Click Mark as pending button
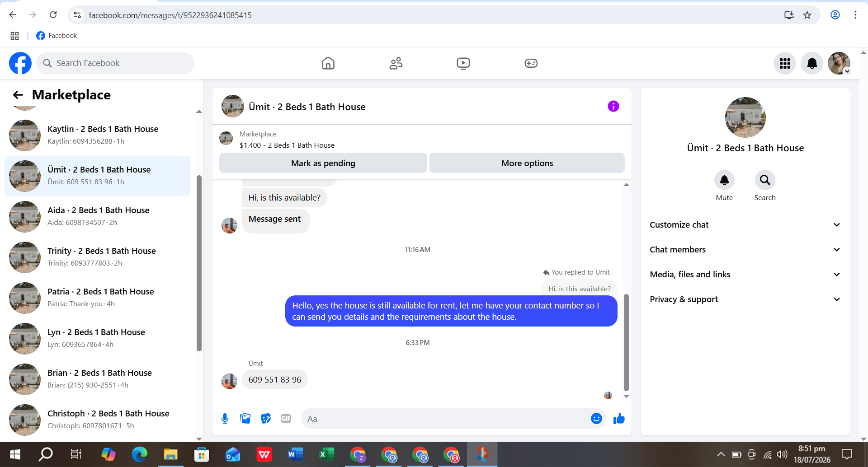Viewport: 868px width, 467px height. (323, 163)
